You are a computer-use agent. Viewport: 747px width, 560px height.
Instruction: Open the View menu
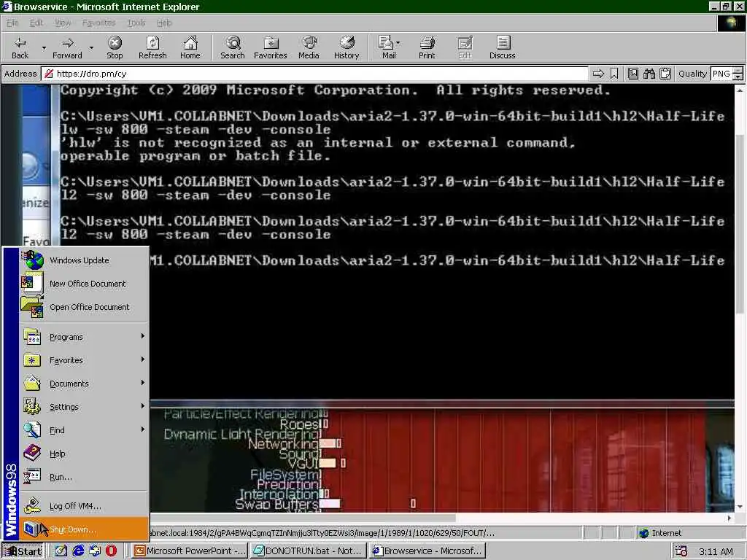coord(63,23)
